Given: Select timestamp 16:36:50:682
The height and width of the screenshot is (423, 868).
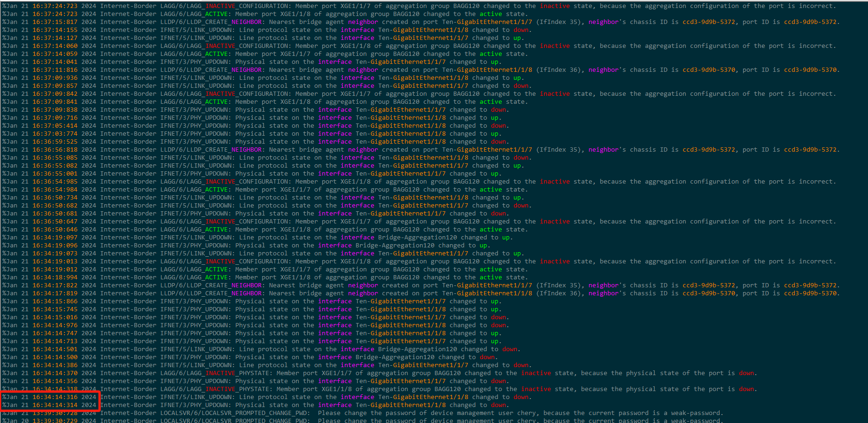Looking at the screenshot, I should (x=55, y=206).
